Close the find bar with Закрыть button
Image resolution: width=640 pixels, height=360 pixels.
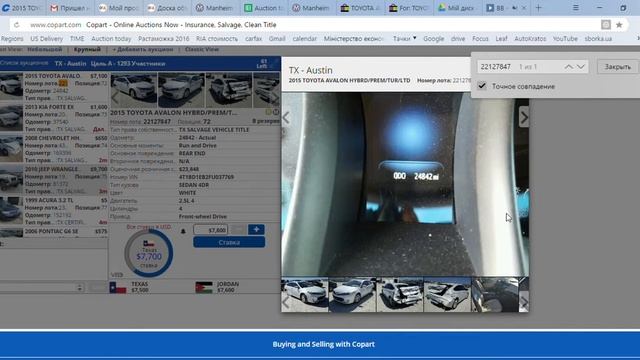pyautogui.click(x=617, y=67)
